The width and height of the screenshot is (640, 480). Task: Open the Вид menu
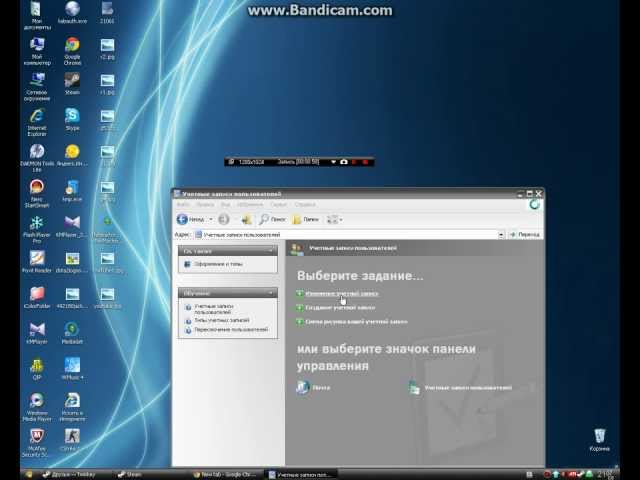(x=225, y=204)
